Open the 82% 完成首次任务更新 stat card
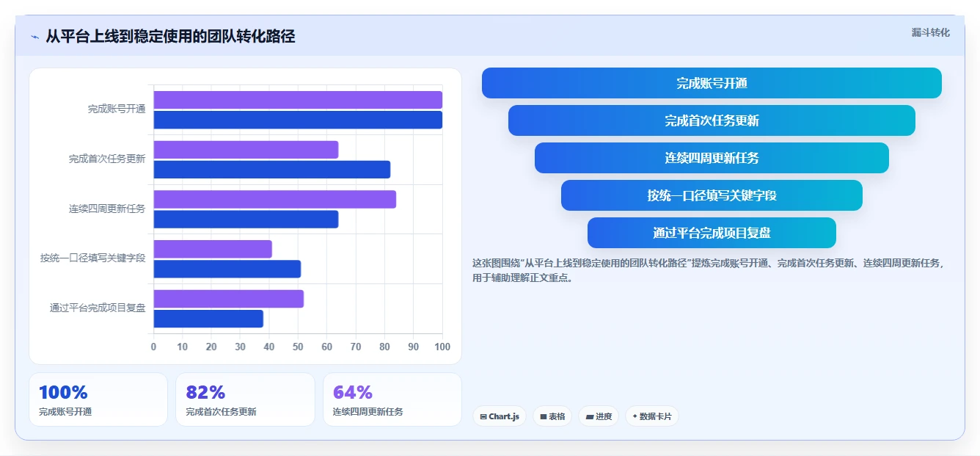This screenshot has width=980, height=456. [x=245, y=399]
